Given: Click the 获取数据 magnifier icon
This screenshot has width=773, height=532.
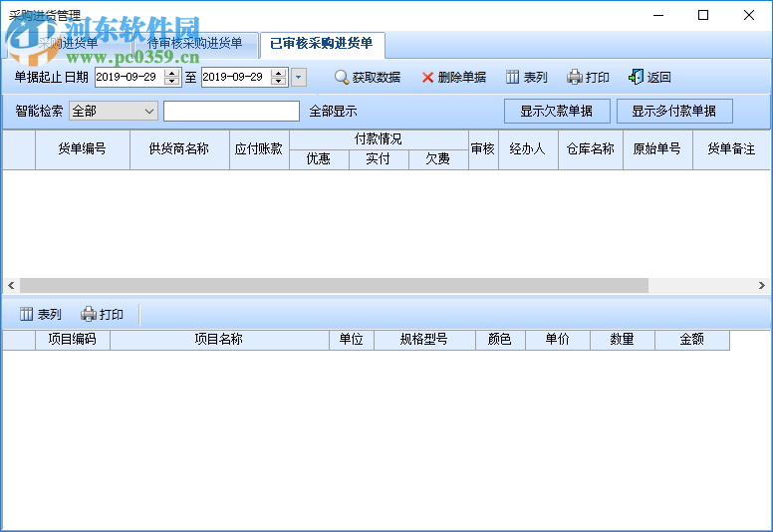Looking at the screenshot, I should (x=341, y=78).
